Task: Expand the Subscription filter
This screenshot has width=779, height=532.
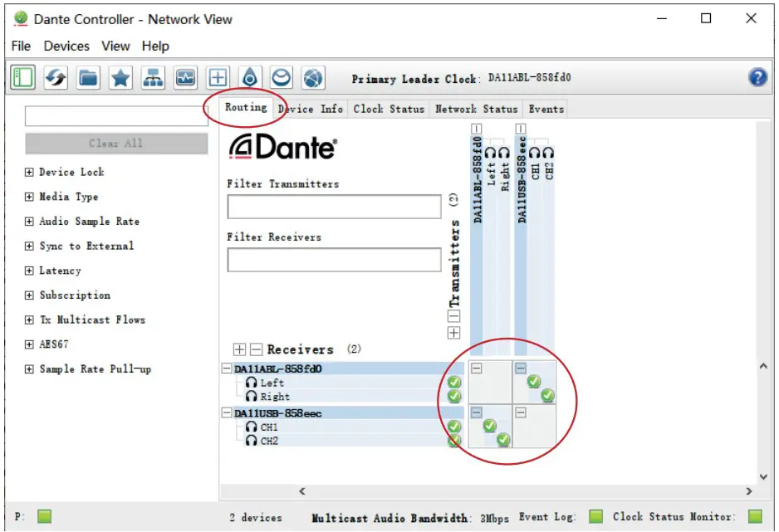Action: pos(29,295)
